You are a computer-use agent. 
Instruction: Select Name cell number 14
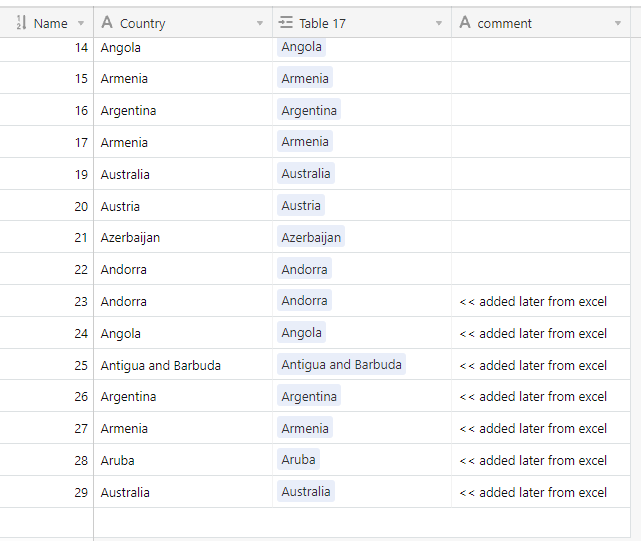[47, 49]
